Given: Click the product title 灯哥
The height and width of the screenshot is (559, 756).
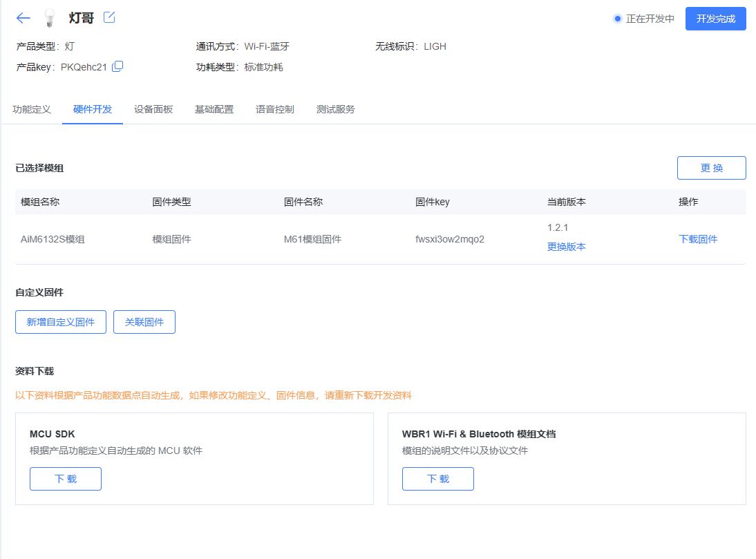Looking at the screenshot, I should click(x=81, y=18).
